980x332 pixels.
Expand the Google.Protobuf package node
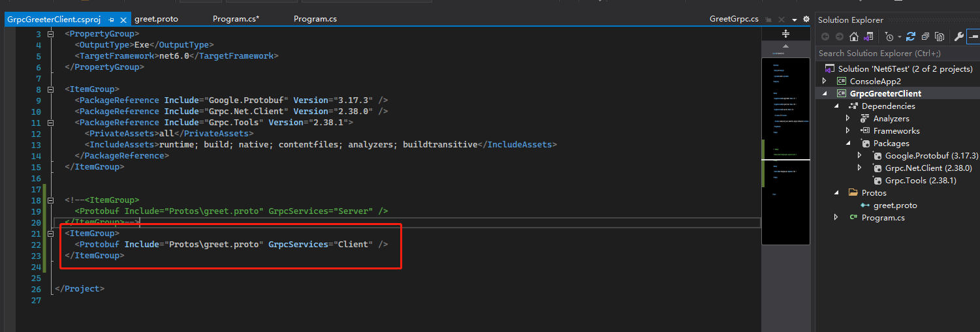tap(860, 155)
